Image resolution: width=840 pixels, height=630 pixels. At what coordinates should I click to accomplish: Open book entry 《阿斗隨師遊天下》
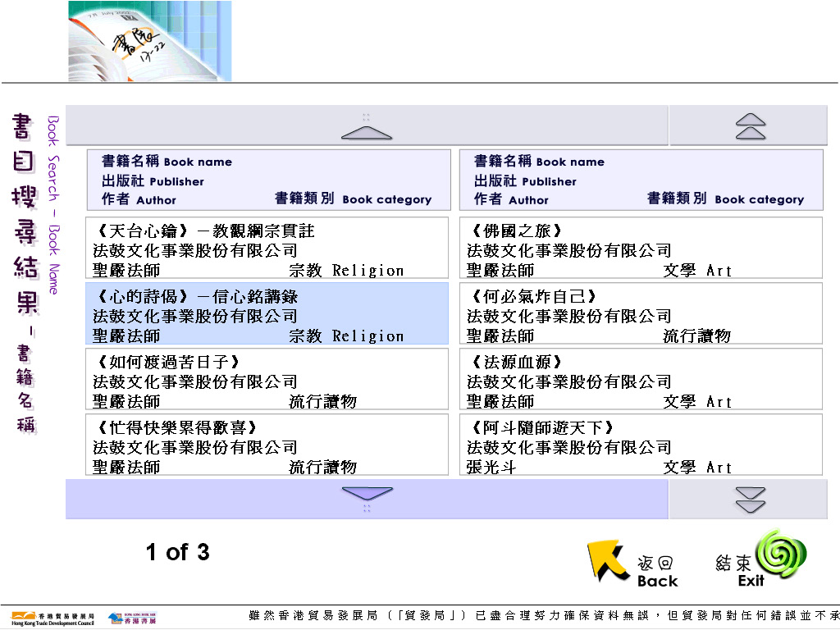[641, 445]
